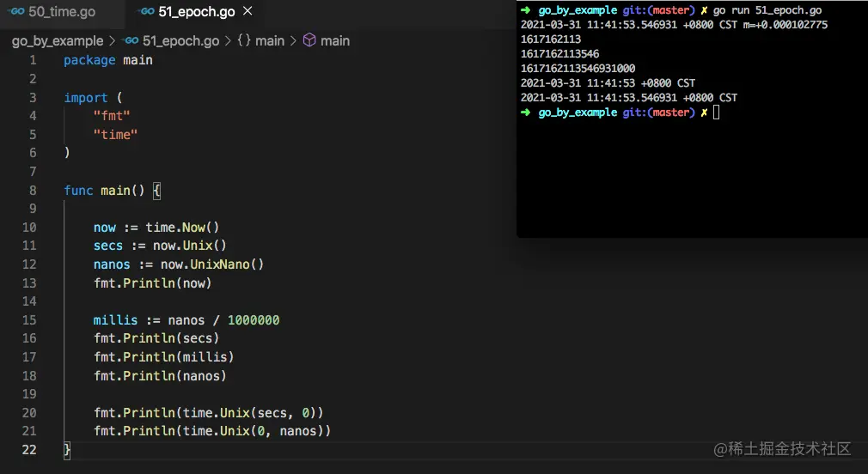Click the 'import' keyword on line 3
This screenshot has width=868, height=474.
pos(85,98)
